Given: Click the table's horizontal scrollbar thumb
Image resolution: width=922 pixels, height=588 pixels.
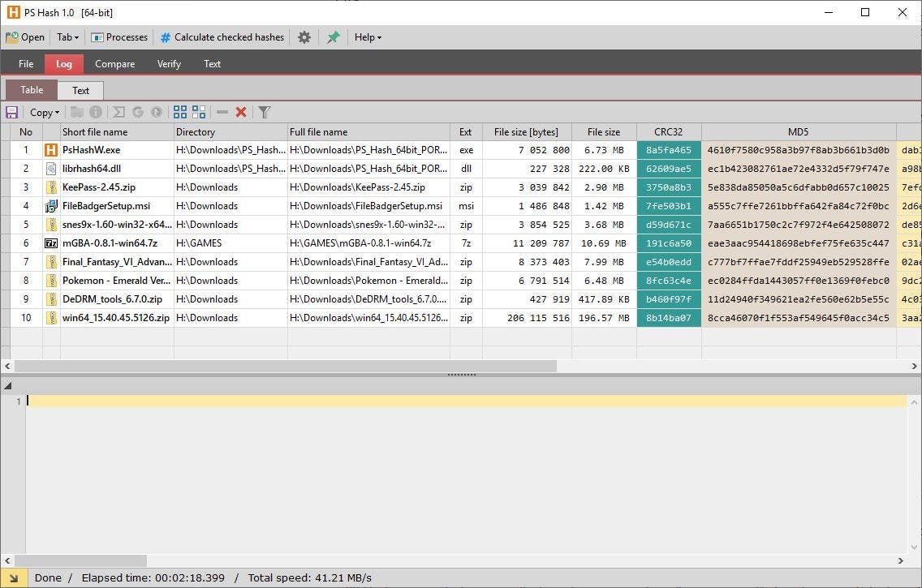Looking at the screenshot, I should tap(285, 366).
